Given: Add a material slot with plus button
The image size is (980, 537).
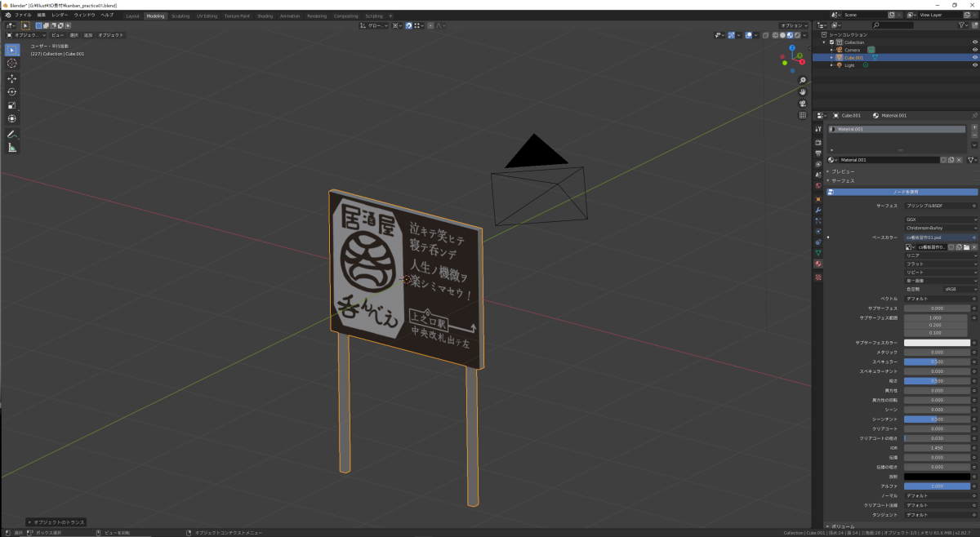Looking at the screenshot, I should [x=973, y=129].
